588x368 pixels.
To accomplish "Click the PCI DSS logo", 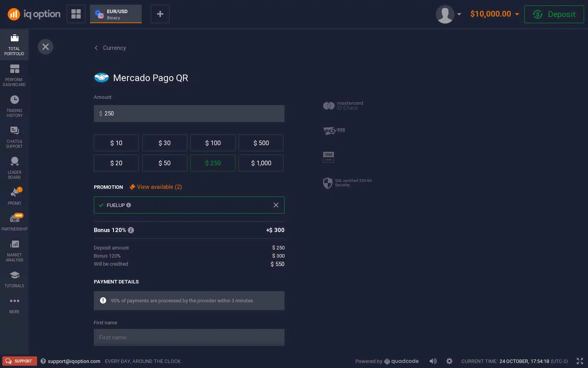I will tap(334, 131).
